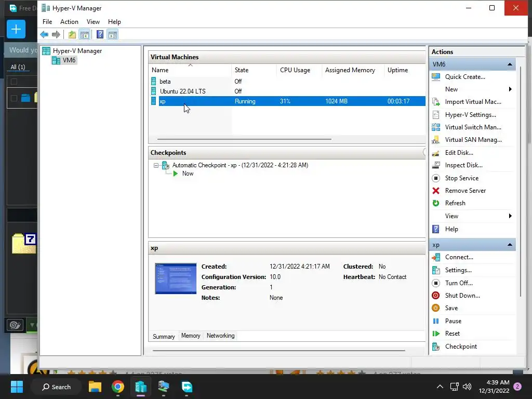Open Settings action for xp
532x399 pixels.
click(458, 270)
